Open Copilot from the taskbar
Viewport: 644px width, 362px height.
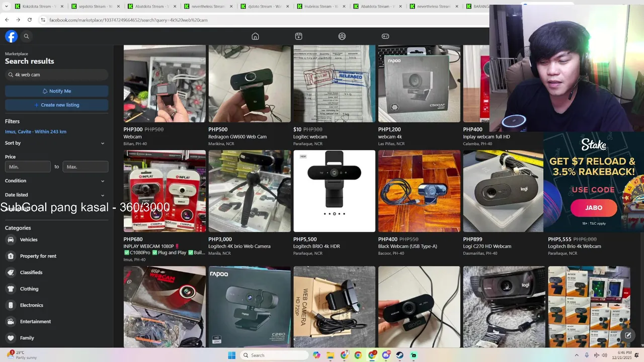pyautogui.click(x=316, y=355)
